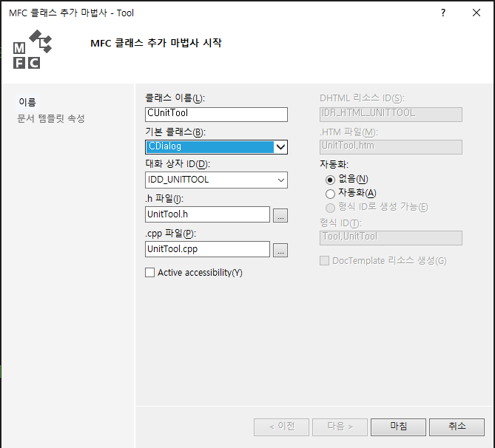This screenshot has width=495, height=448.
Task: Click the 기본 클래스(B) label
Action: [x=175, y=132]
